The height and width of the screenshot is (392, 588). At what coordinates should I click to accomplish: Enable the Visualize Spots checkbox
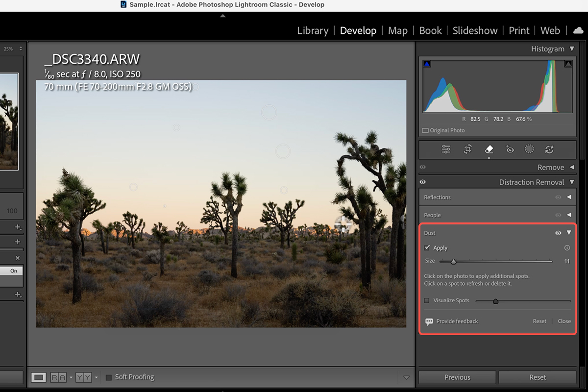tap(427, 300)
